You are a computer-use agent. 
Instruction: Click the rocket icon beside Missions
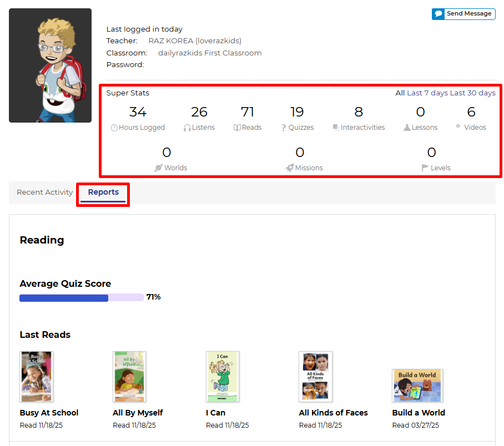point(289,168)
